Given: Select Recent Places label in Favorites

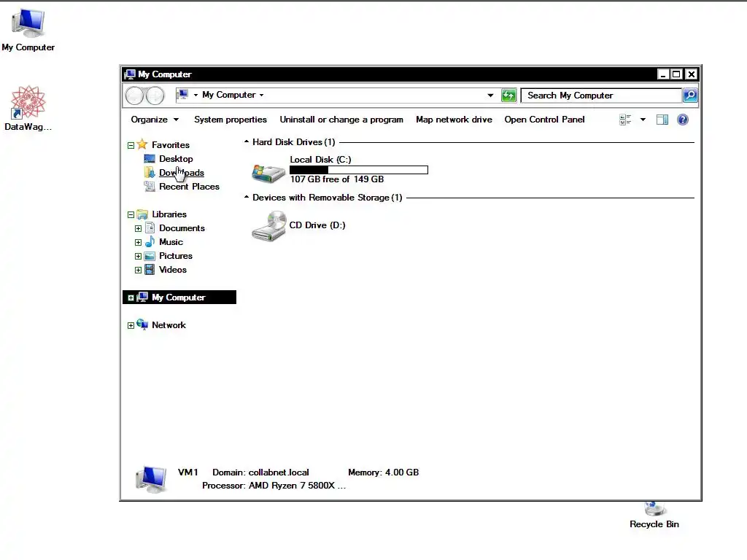Looking at the screenshot, I should tap(189, 186).
